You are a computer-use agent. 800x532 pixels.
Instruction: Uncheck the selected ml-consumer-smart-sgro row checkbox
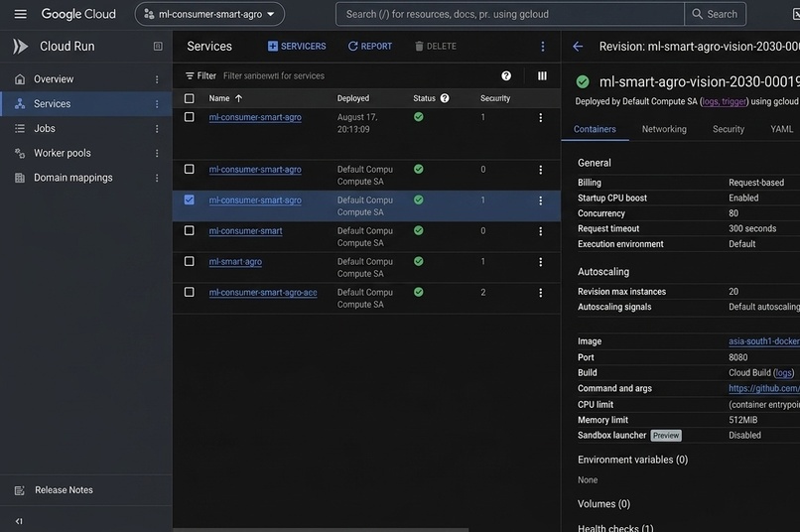pyautogui.click(x=190, y=199)
